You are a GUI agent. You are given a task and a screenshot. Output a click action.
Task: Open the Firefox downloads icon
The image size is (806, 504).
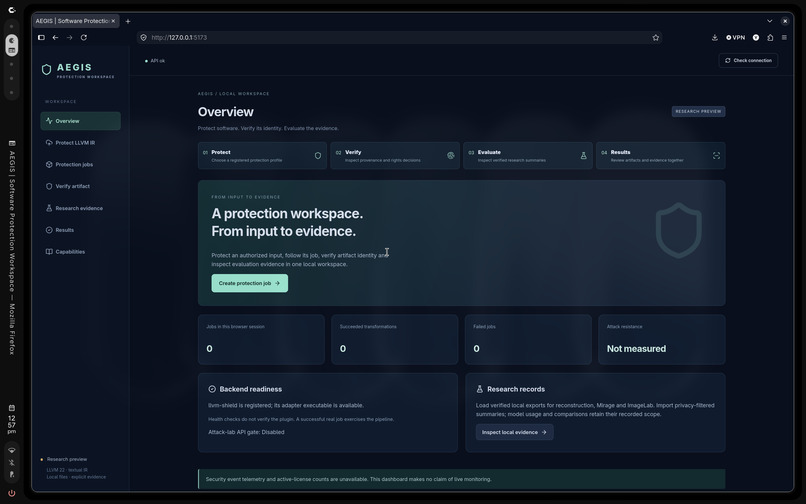(715, 38)
